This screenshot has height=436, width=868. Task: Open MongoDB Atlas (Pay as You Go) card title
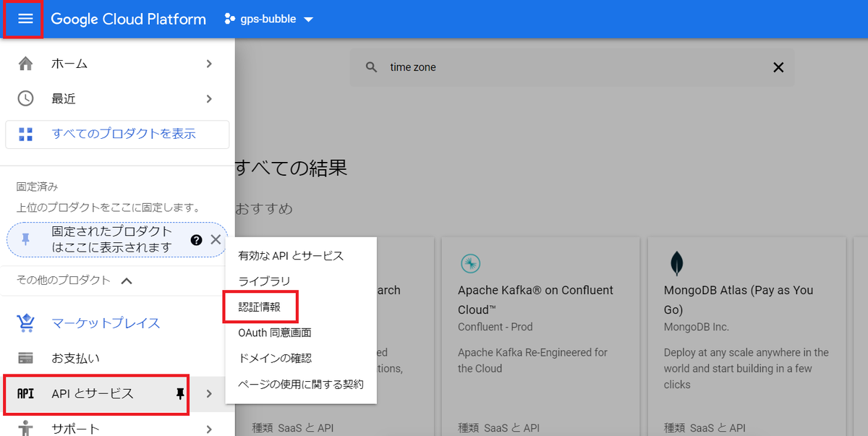[x=739, y=299]
